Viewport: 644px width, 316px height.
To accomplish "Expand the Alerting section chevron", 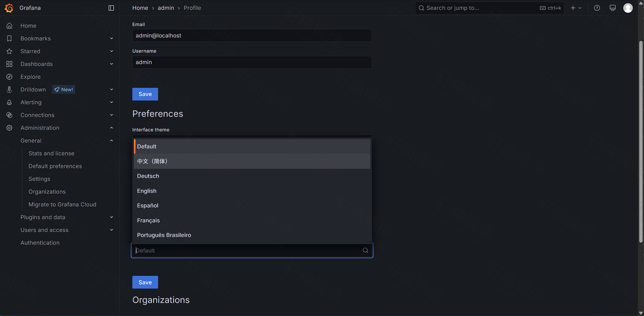I will [112, 102].
